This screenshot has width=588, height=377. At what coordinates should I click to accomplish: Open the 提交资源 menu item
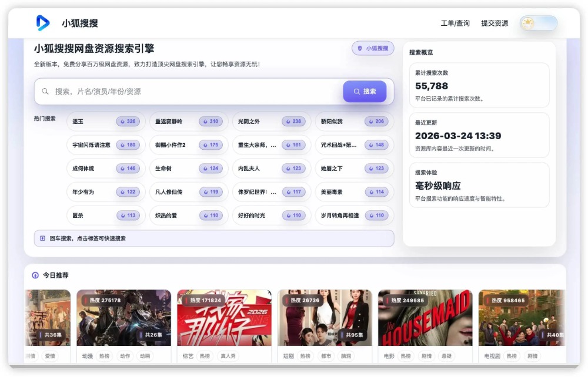[495, 23]
